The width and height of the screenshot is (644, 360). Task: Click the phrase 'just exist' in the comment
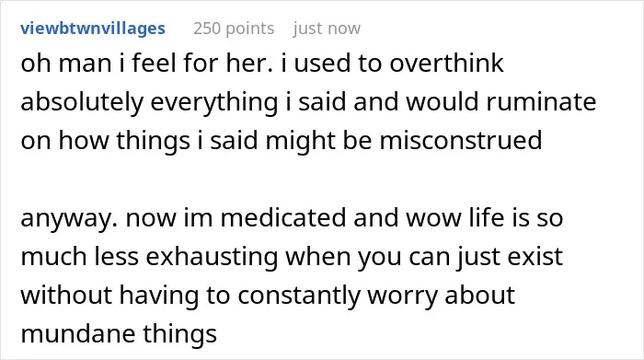(x=509, y=257)
